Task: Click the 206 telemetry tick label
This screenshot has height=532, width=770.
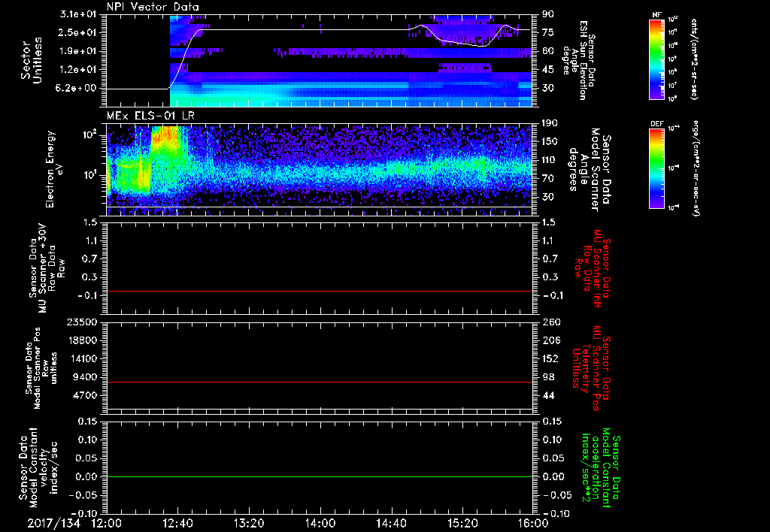Action: (550, 340)
